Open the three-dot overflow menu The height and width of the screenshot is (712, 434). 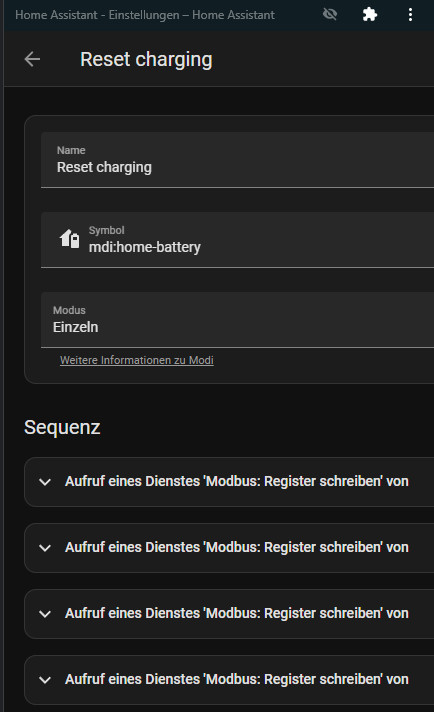point(410,15)
